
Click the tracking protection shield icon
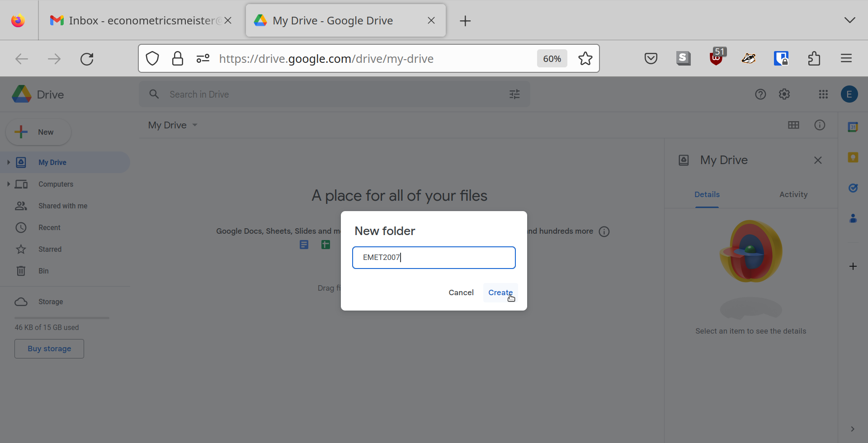tap(152, 58)
